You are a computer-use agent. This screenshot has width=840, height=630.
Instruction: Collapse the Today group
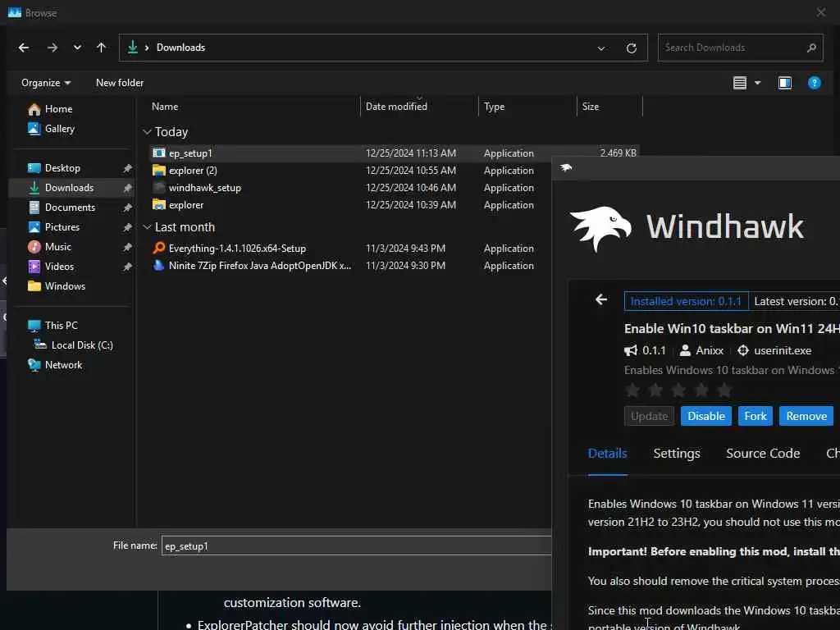click(148, 132)
